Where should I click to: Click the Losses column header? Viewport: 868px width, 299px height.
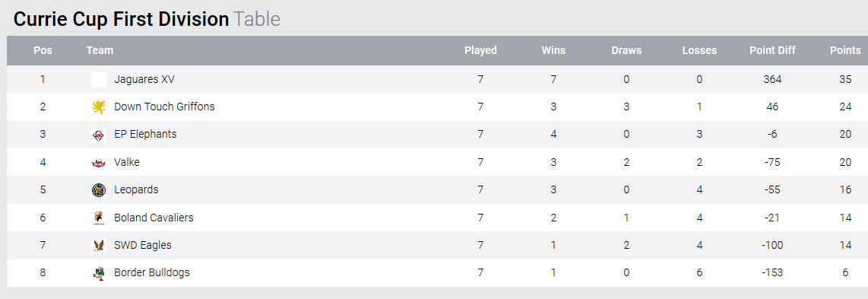[699, 50]
